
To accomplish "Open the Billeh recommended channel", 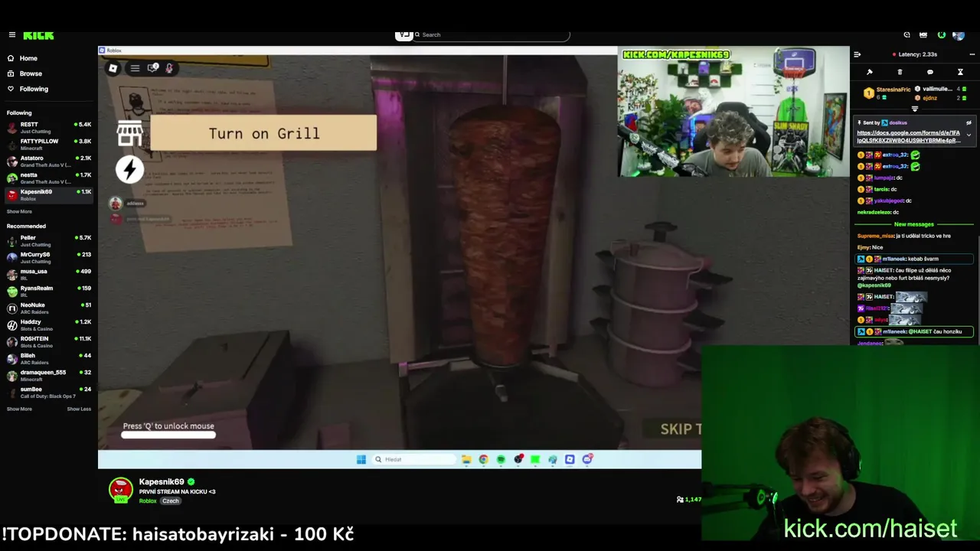I will tap(47, 359).
